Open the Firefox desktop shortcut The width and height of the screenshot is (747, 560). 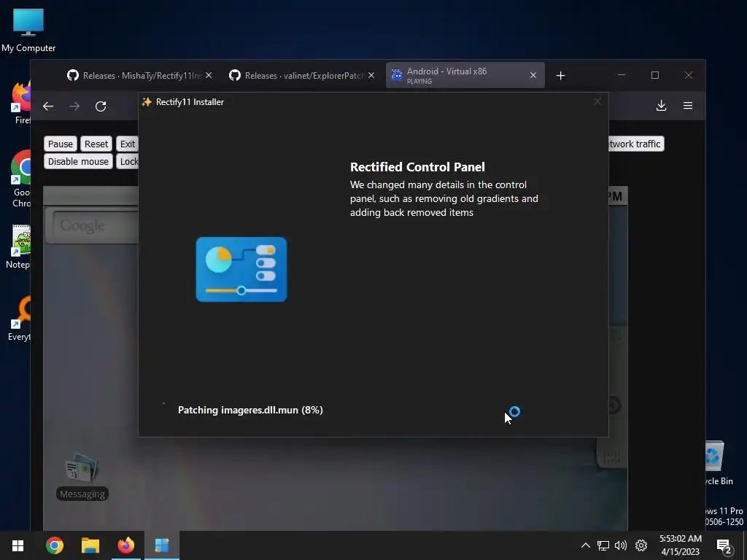pos(21,102)
